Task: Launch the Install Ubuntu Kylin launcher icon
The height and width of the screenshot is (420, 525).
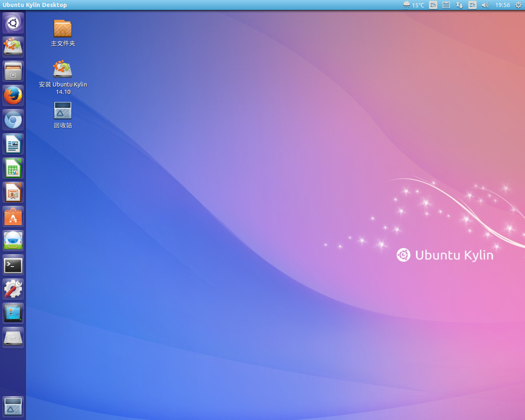Action: tap(13, 47)
